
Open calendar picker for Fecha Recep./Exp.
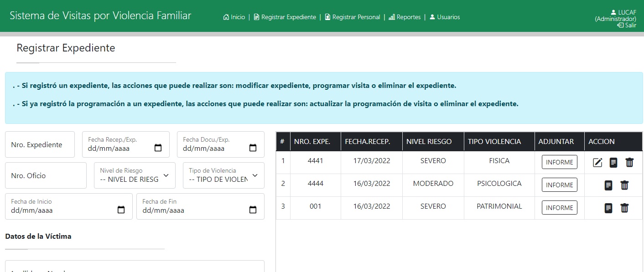[158, 148]
